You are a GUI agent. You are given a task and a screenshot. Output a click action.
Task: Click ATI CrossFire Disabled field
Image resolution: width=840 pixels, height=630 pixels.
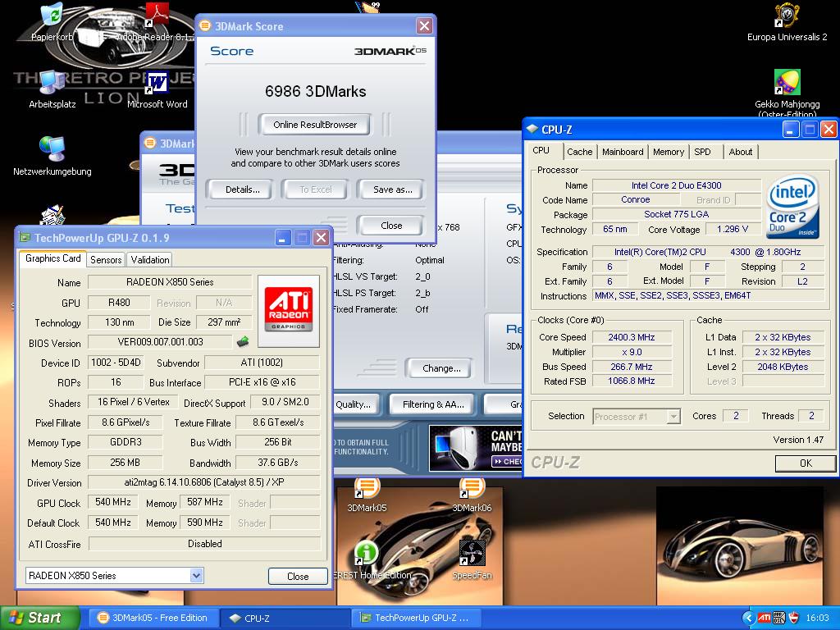pyautogui.click(x=204, y=544)
